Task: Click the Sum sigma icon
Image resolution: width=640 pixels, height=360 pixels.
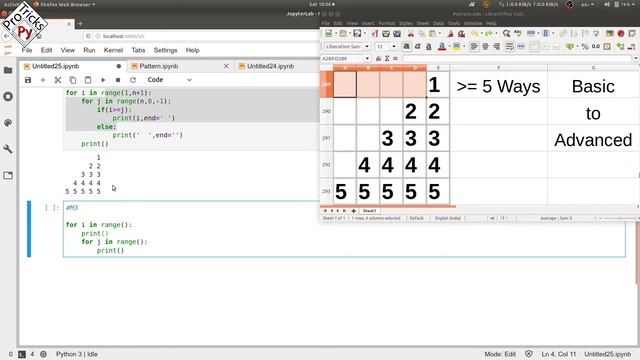Action: point(387,59)
